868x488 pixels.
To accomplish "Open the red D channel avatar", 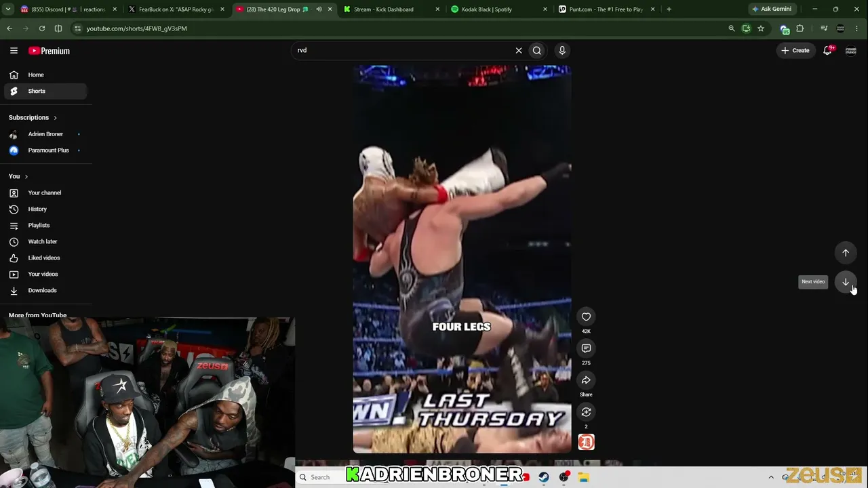I will click(586, 442).
